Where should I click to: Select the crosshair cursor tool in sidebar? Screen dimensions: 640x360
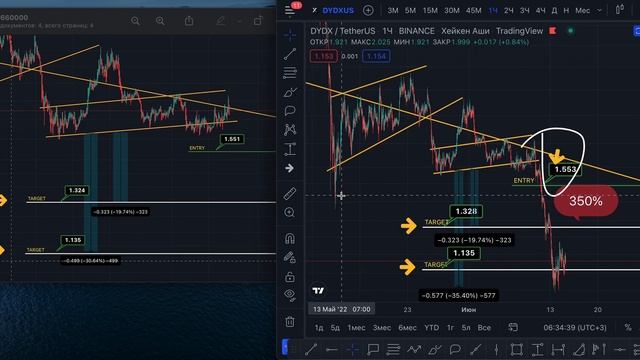tap(290, 35)
